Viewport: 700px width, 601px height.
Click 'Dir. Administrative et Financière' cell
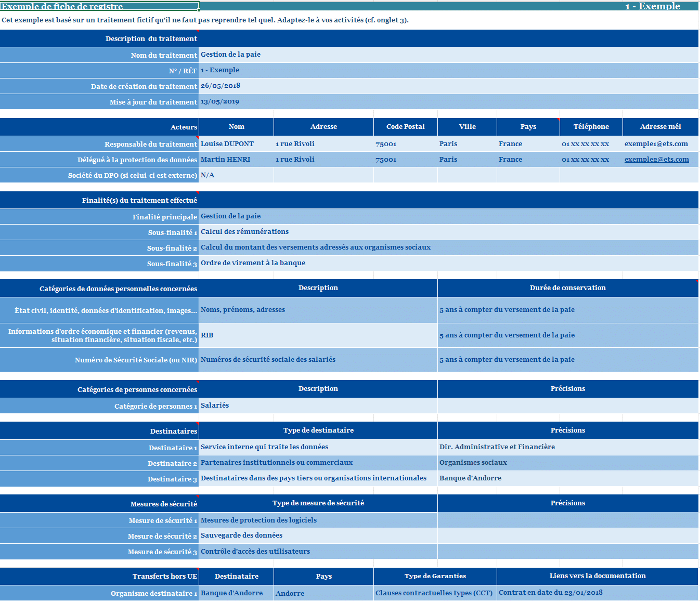pyautogui.click(x=568, y=447)
